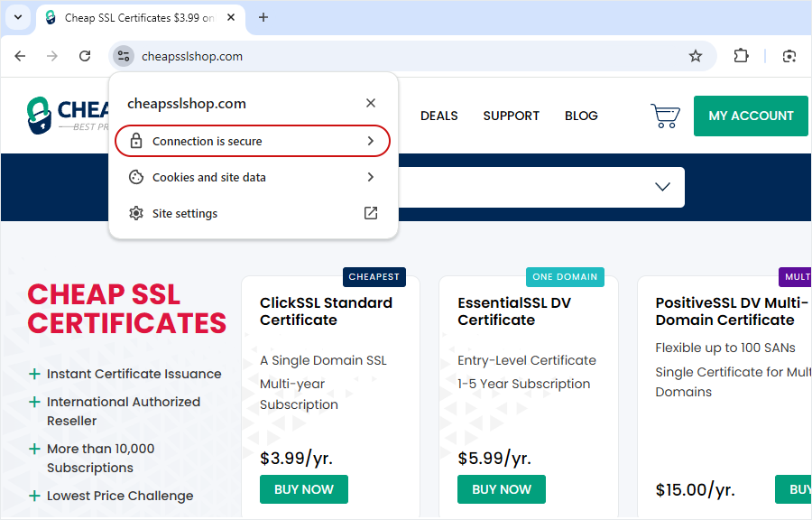
Task: Select the Cheap SSL Certificates browser tab
Action: pos(140,18)
